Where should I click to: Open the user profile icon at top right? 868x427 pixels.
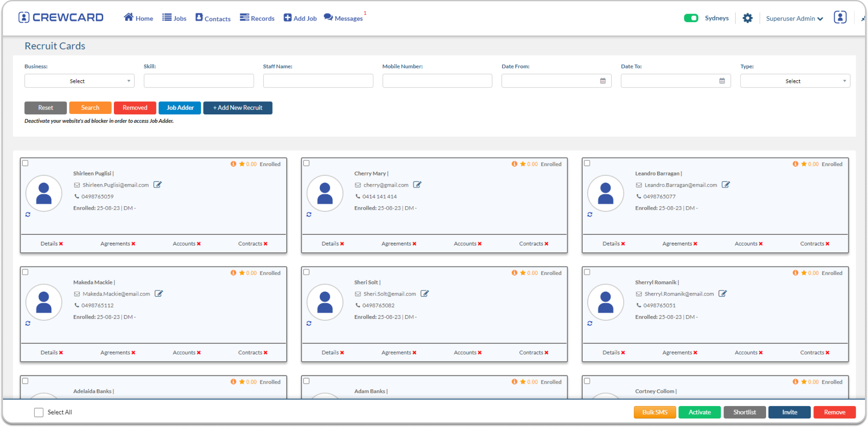point(840,17)
